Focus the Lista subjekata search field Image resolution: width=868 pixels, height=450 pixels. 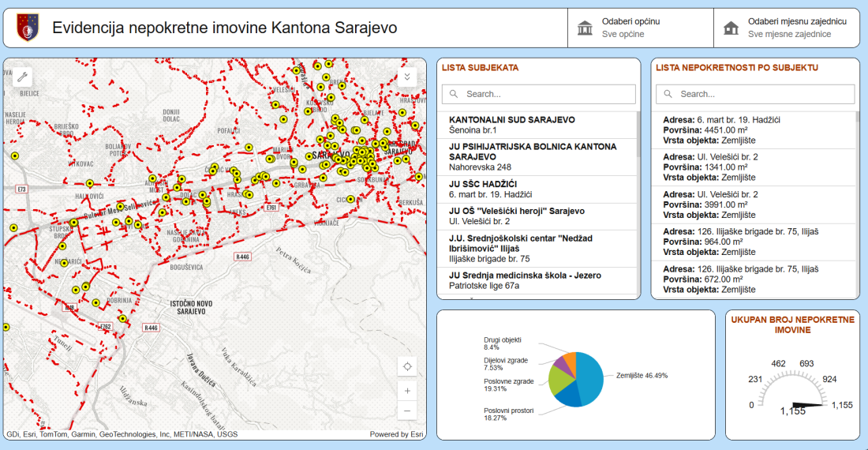pos(539,94)
